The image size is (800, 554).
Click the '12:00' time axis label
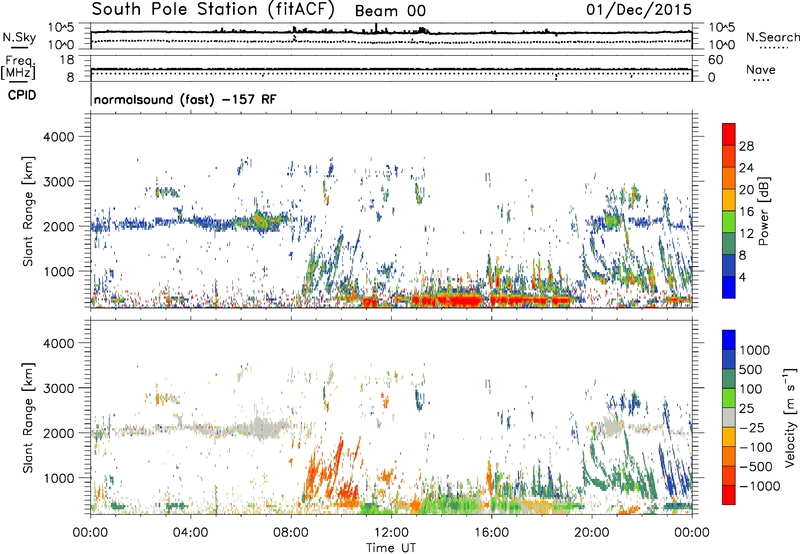click(391, 533)
